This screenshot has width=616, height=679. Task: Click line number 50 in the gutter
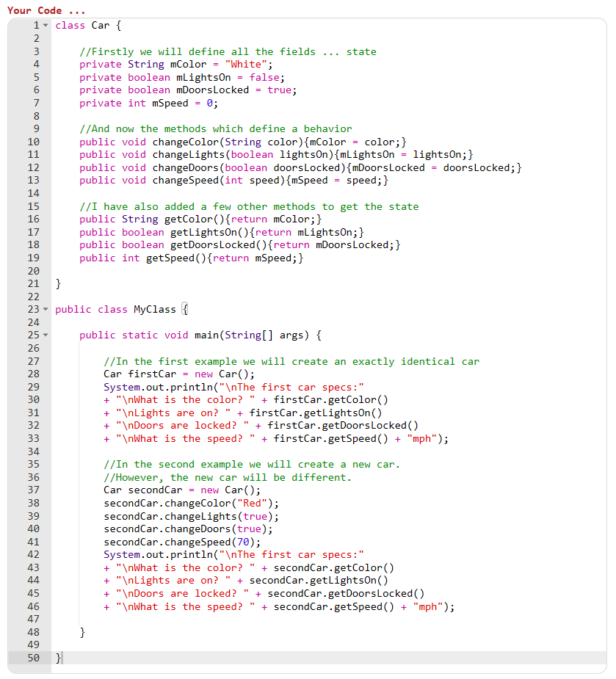(x=32, y=658)
